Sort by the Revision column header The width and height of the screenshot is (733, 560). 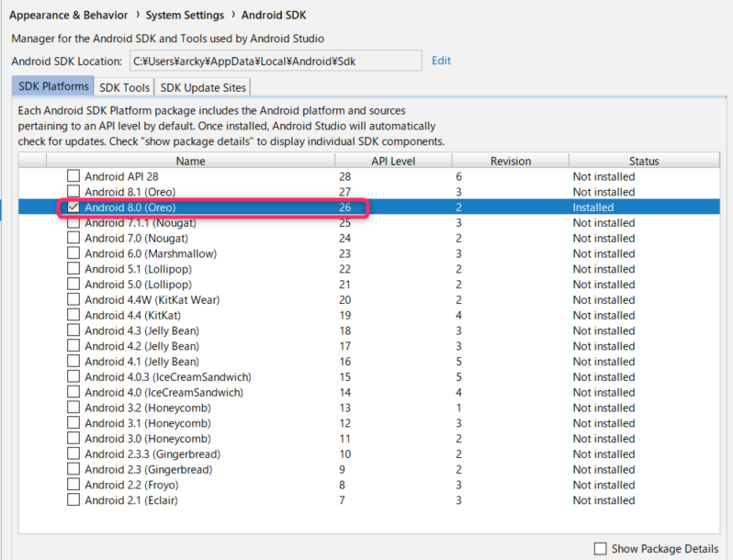pos(511,161)
